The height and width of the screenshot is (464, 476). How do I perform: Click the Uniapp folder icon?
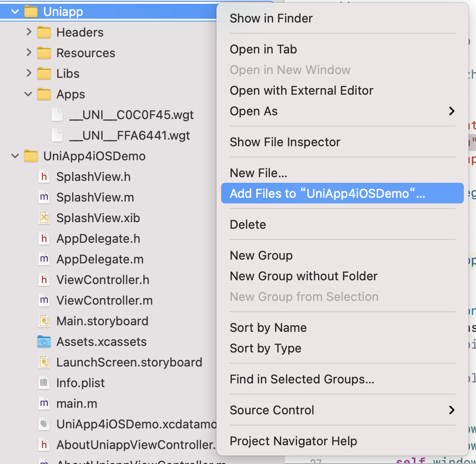(x=31, y=12)
